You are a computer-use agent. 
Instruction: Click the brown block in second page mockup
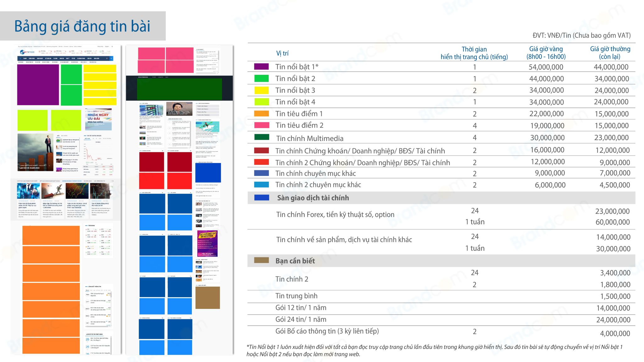click(208, 298)
